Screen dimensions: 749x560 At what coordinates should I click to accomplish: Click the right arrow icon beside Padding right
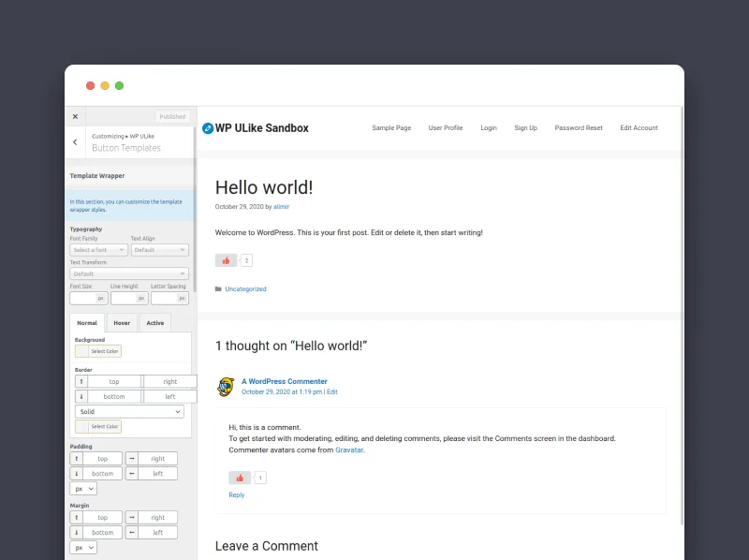[131, 459]
